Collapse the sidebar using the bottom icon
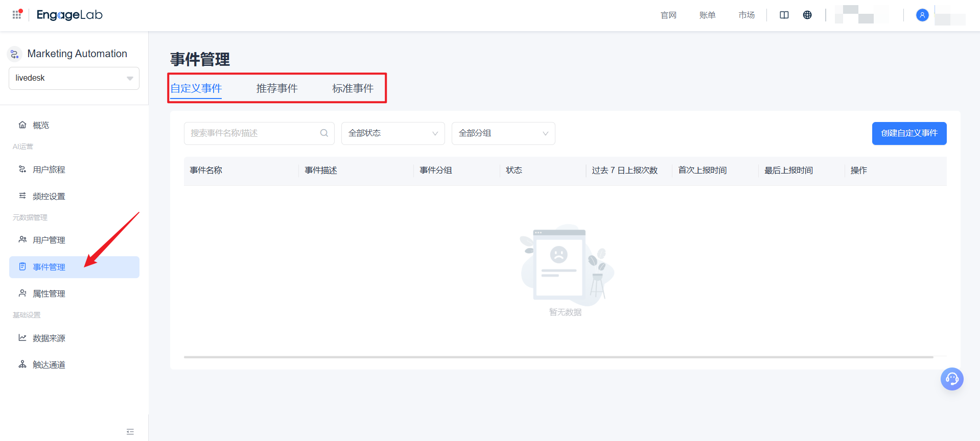This screenshot has height=441, width=980. pyautogui.click(x=130, y=432)
